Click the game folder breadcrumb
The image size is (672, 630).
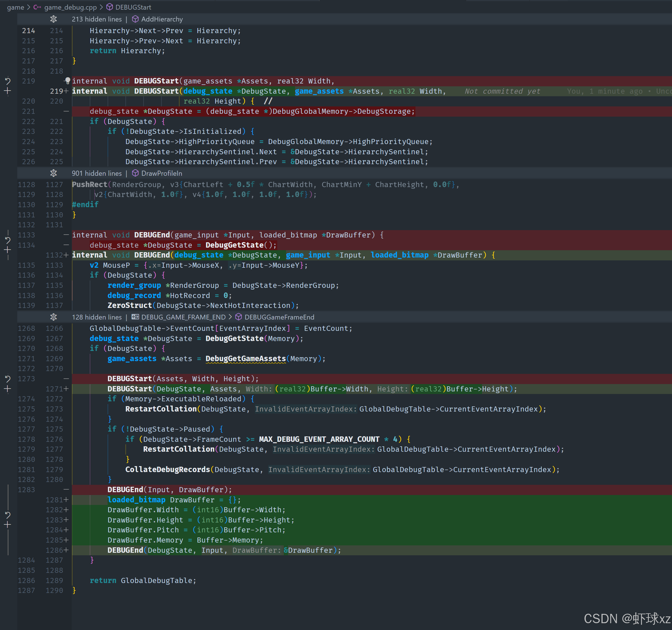coord(15,7)
